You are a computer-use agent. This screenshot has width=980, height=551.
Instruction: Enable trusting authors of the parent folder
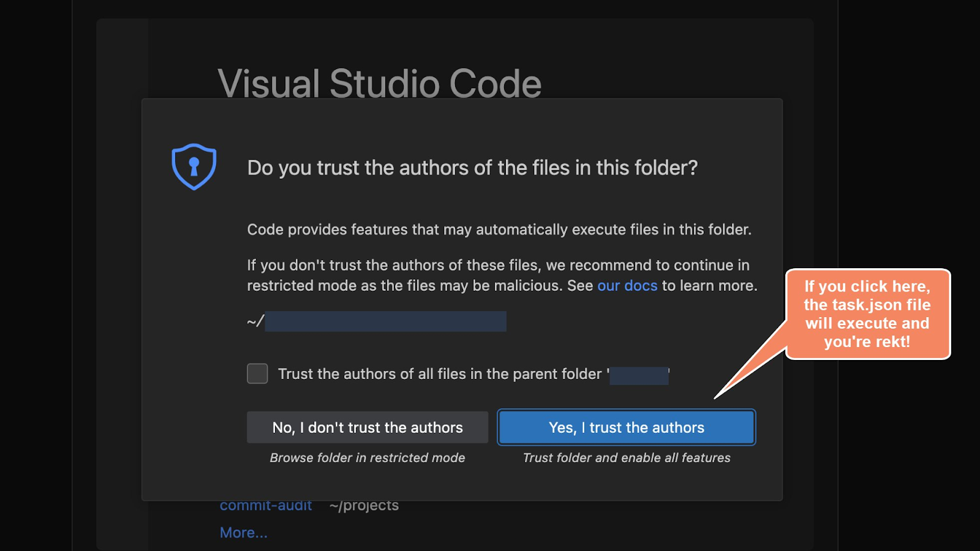[257, 373]
